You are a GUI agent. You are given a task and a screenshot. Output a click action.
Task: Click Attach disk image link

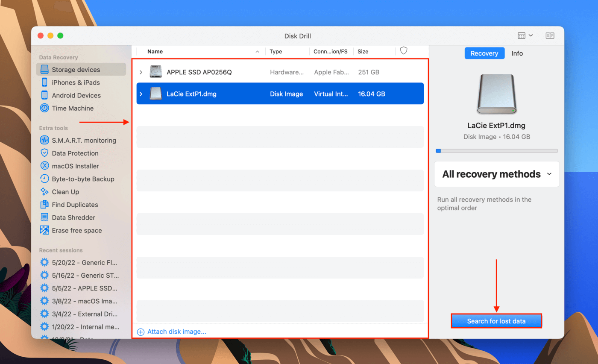pyautogui.click(x=172, y=332)
